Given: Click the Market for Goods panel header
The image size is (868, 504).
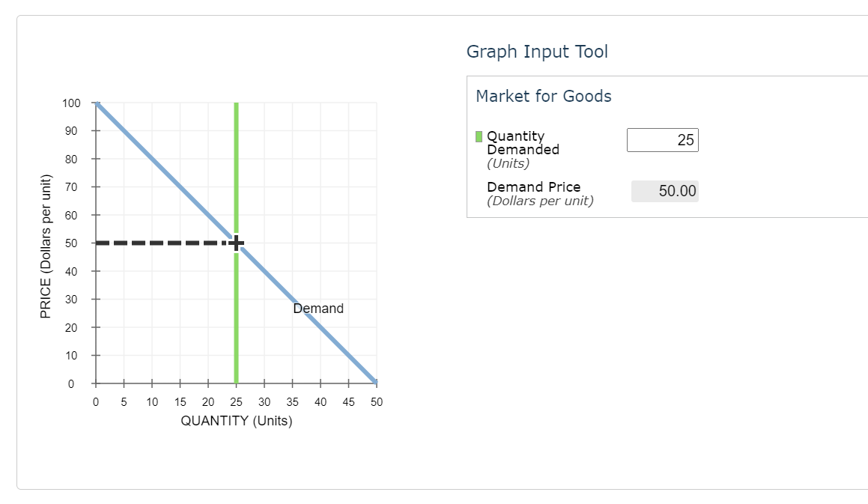Looking at the screenshot, I should pos(543,96).
